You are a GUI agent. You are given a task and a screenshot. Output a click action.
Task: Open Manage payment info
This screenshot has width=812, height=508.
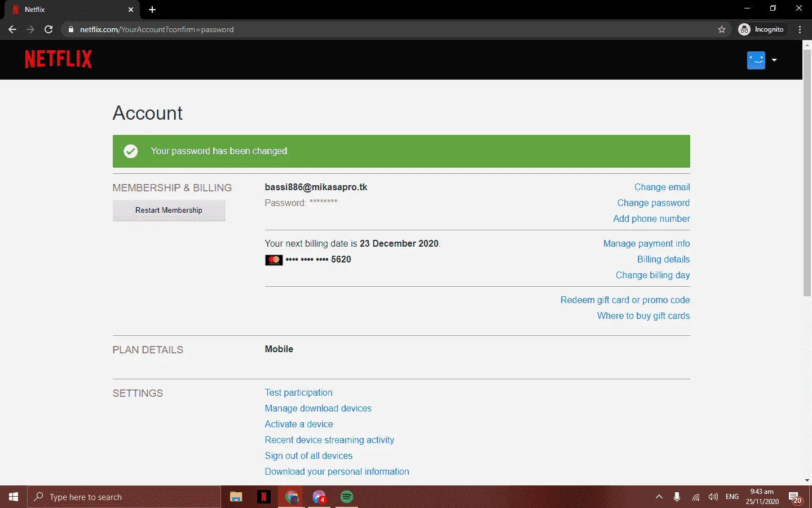tap(646, 243)
